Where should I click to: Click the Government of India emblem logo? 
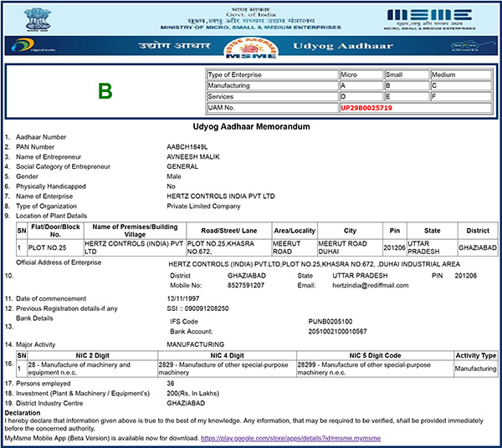pyautogui.click(x=38, y=19)
